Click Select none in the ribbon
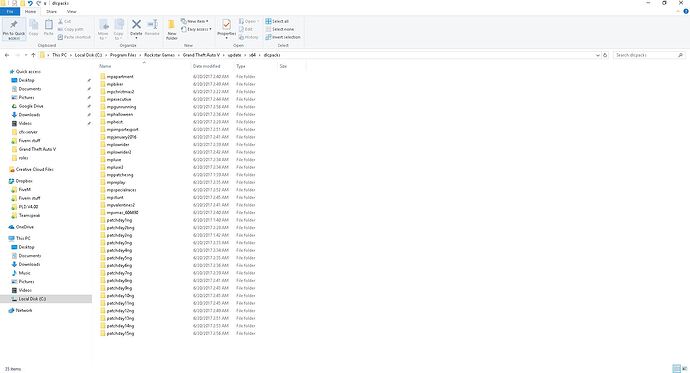 pyautogui.click(x=280, y=29)
